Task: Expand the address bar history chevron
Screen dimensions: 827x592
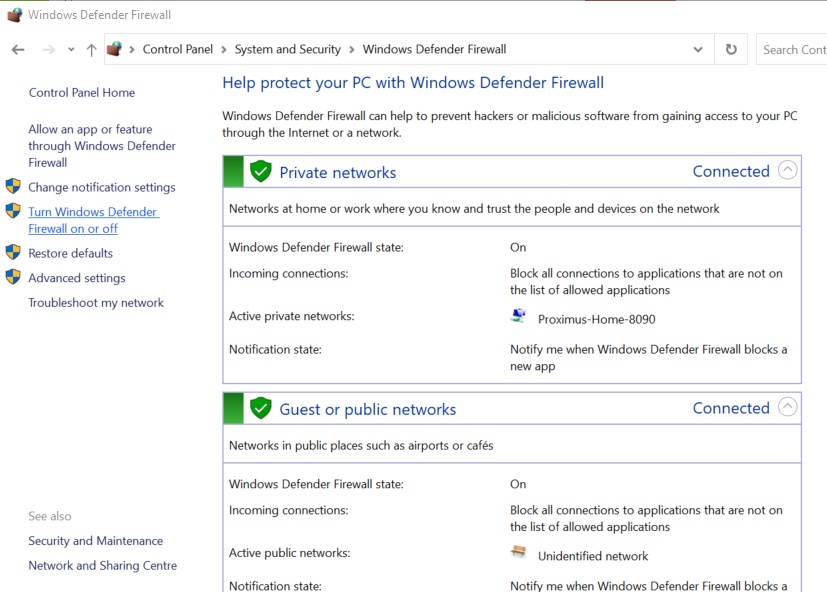Action: pyautogui.click(x=698, y=50)
